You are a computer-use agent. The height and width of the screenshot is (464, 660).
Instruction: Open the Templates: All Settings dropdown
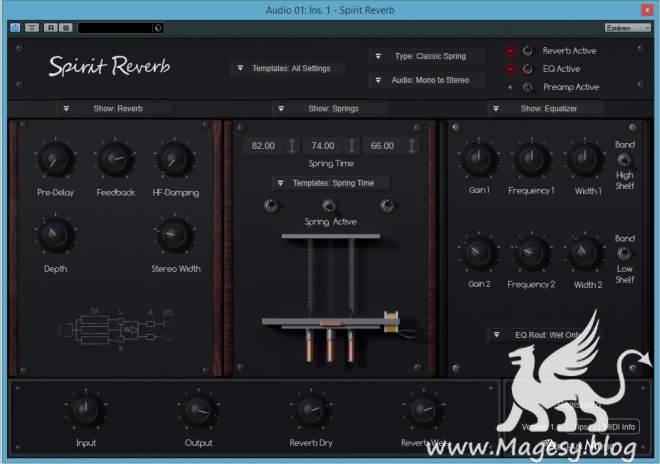tap(288, 68)
